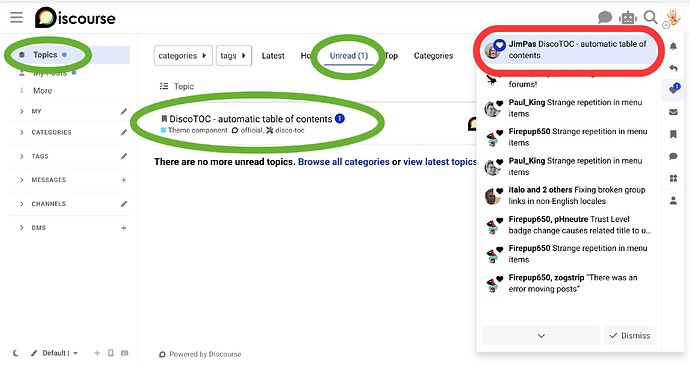The image size is (690, 365).
Task: Add new message in MESSAGES section
Action: click(x=124, y=180)
